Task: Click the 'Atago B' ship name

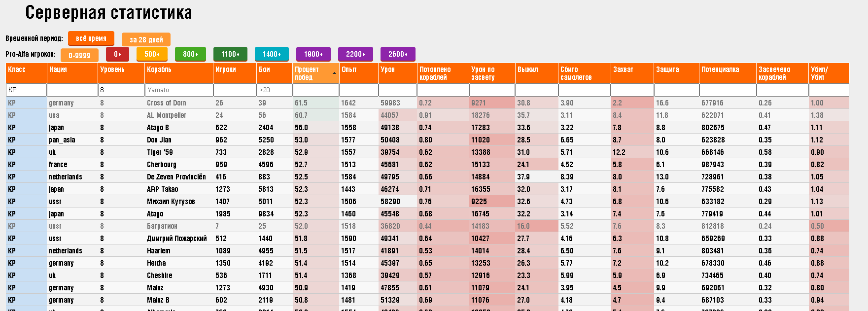Action: [158, 128]
